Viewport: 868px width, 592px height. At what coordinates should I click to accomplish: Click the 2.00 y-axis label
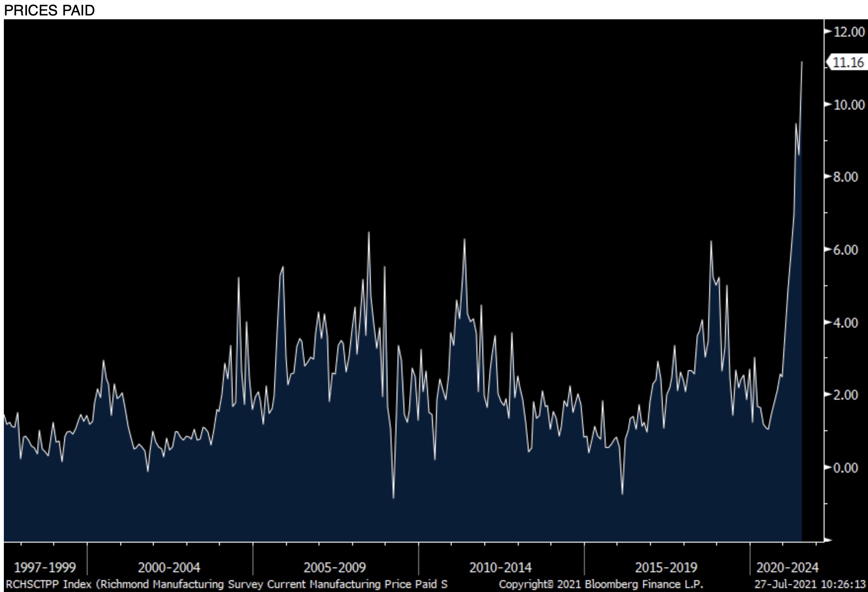click(845, 395)
